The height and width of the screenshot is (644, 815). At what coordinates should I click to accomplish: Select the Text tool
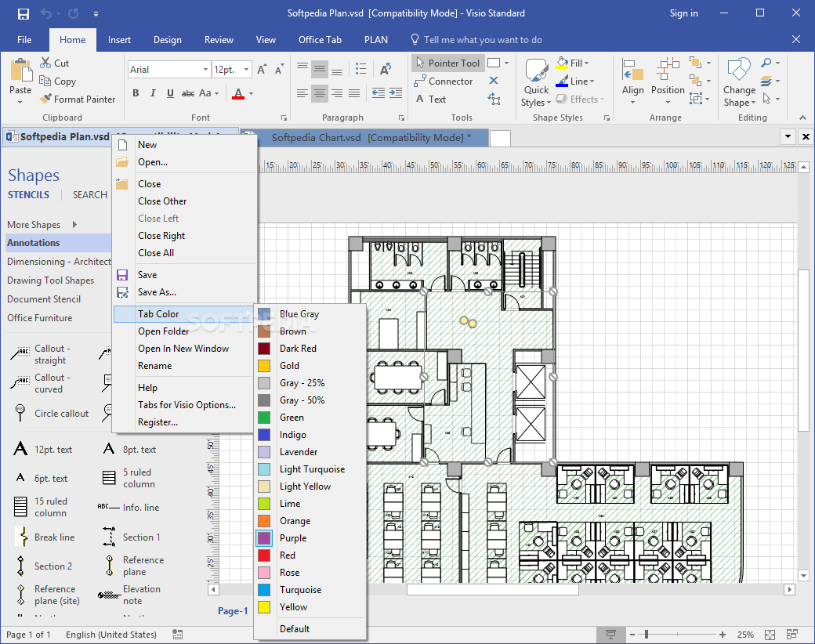coord(430,99)
